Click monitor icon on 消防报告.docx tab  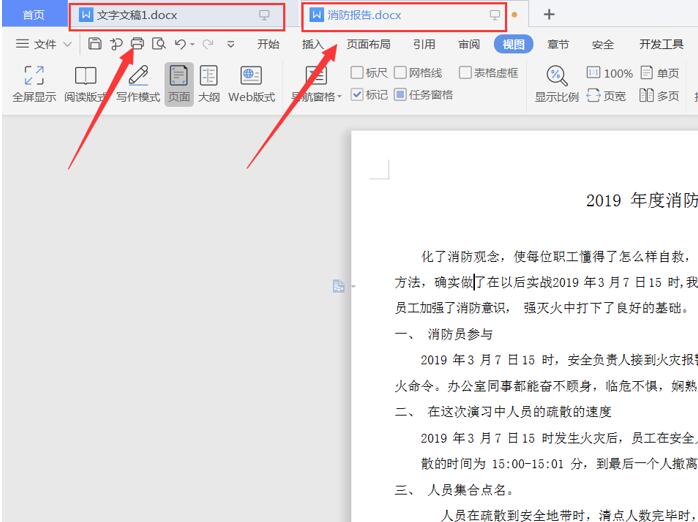pyautogui.click(x=495, y=15)
